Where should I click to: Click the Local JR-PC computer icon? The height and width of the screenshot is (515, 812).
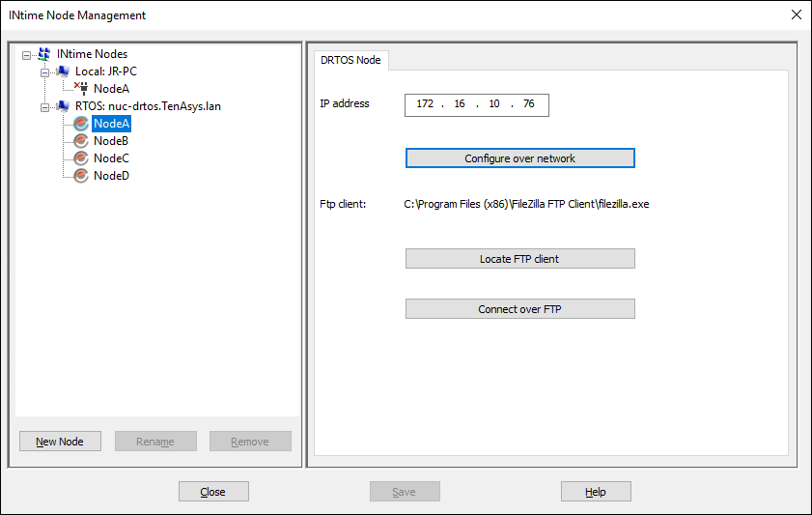(x=63, y=72)
